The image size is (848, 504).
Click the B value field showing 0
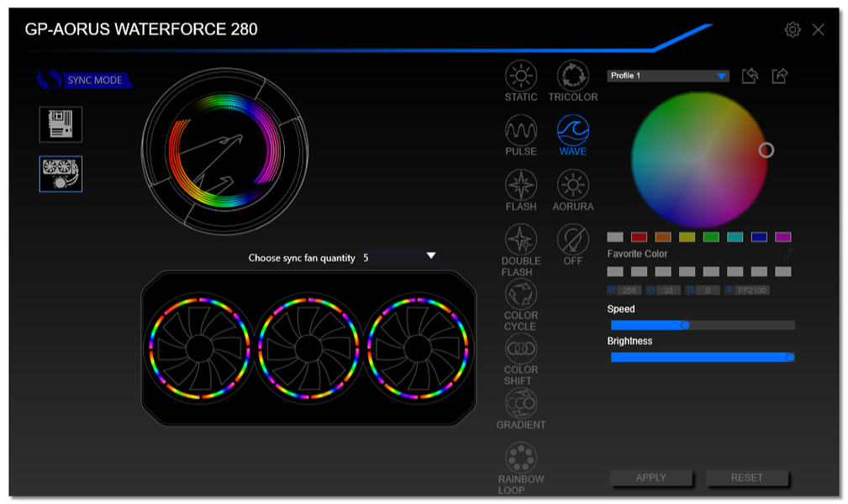point(708,291)
